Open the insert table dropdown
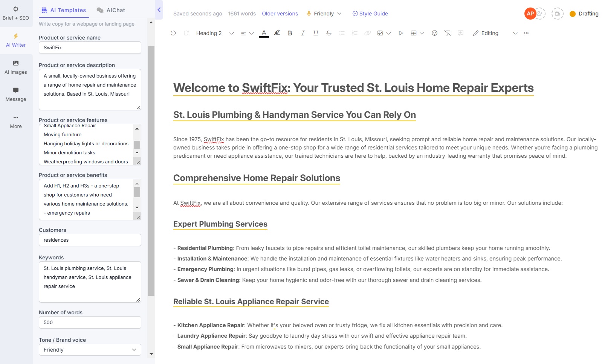This screenshot has width=602, height=364. (417, 33)
